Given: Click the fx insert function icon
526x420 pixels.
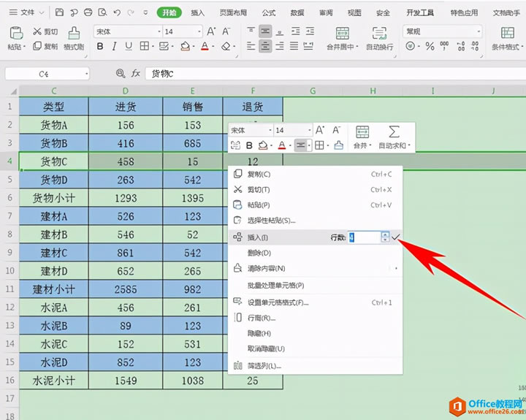Looking at the screenshot, I should (136, 73).
